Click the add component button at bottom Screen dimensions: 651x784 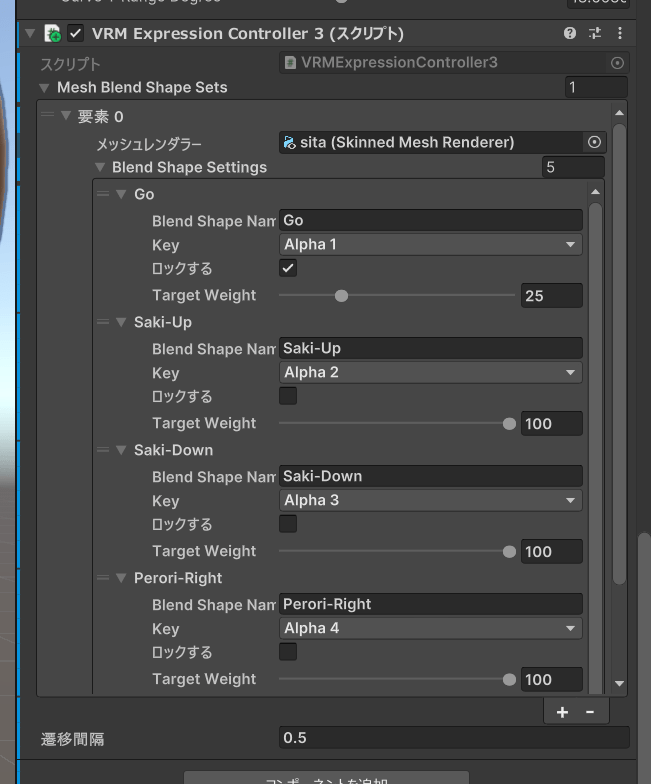pyautogui.click(x=326, y=778)
